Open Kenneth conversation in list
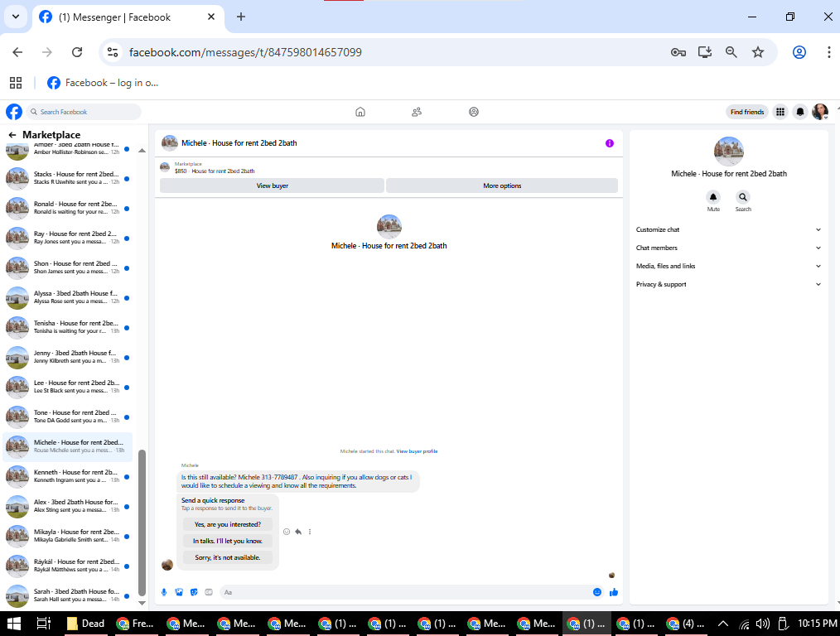The width and height of the screenshot is (840, 636). coord(68,476)
